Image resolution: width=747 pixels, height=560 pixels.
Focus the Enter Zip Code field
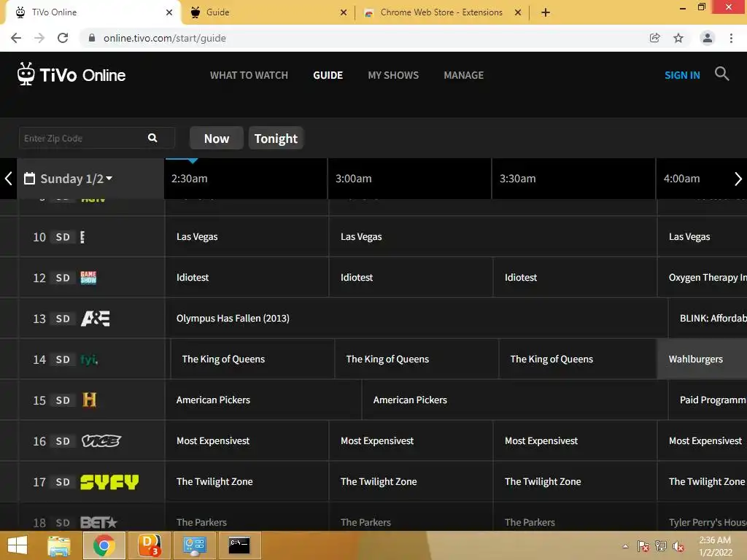(83, 138)
